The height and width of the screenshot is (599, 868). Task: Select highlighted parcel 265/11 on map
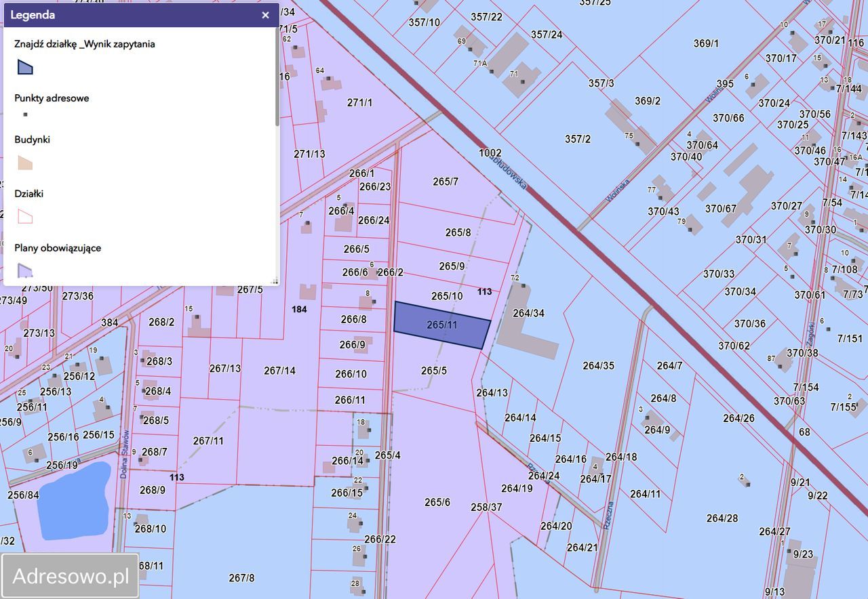tap(442, 325)
